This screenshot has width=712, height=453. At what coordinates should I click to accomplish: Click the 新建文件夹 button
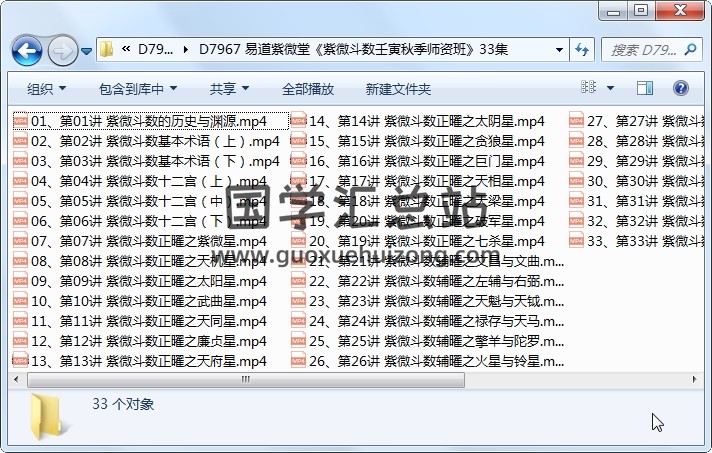pyautogui.click(x=398, y=89)
